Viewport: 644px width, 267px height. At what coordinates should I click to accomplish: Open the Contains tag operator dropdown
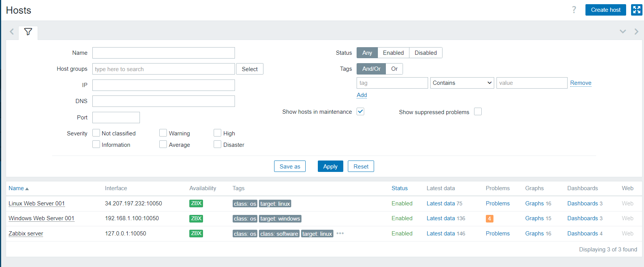(462, 83)
